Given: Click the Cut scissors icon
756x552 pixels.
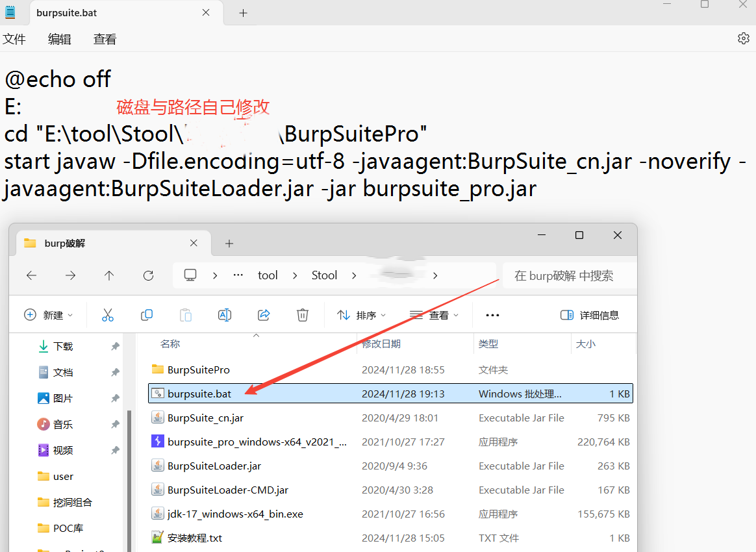Looking at the screenshot, I should [108, 315].
